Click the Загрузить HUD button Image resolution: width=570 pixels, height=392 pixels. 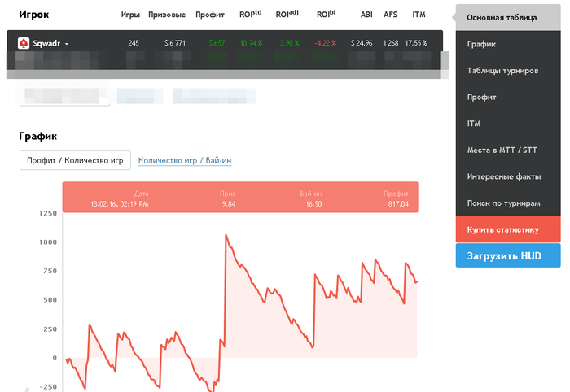coord(508,255)
